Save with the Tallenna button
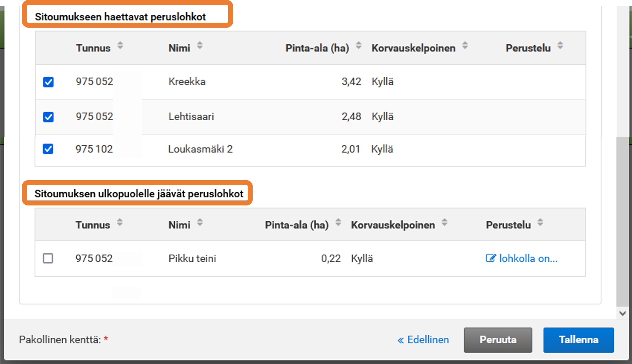 coord(578,340)
